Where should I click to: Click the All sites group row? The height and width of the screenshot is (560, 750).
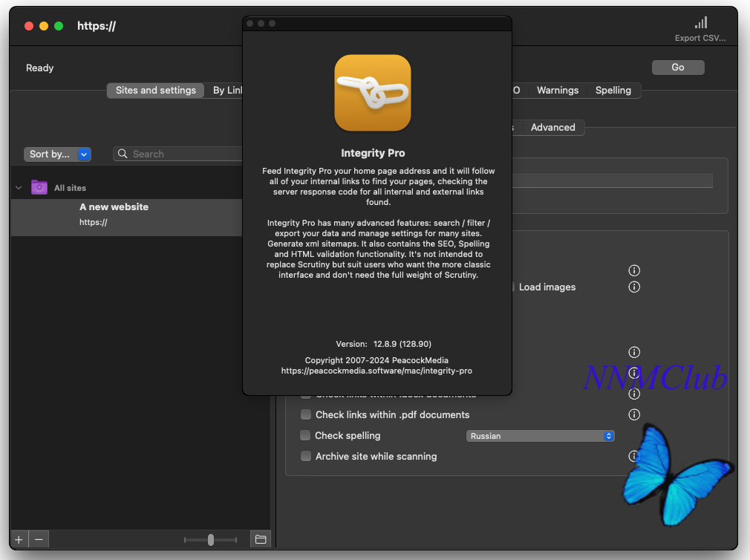point(127,188)
